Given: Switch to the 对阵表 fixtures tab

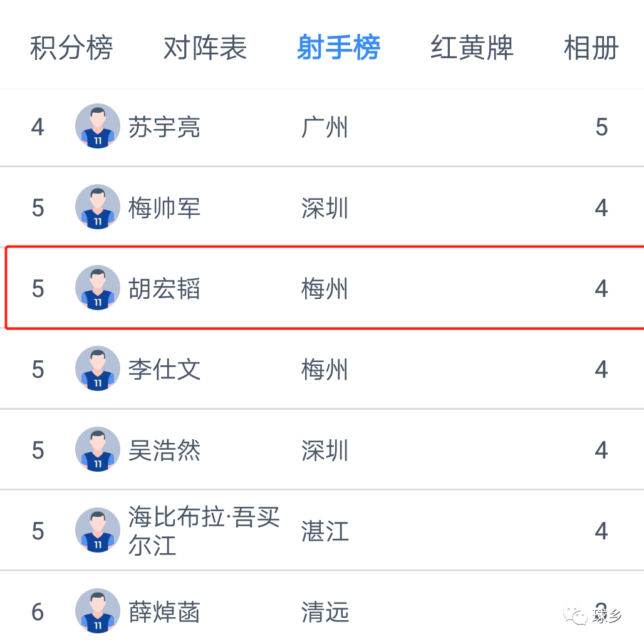Looking at the screenshot, I should point(205,48).
